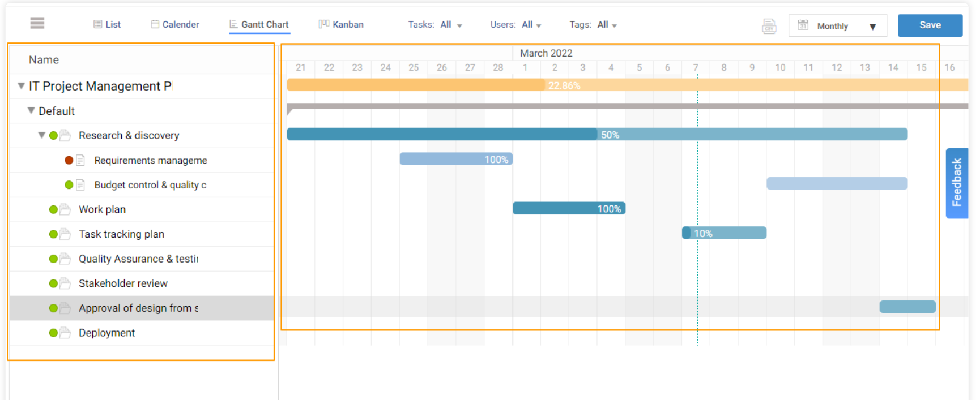Select the Approval of design row
This screenshot has height=400, width=980.
point(142,308)
